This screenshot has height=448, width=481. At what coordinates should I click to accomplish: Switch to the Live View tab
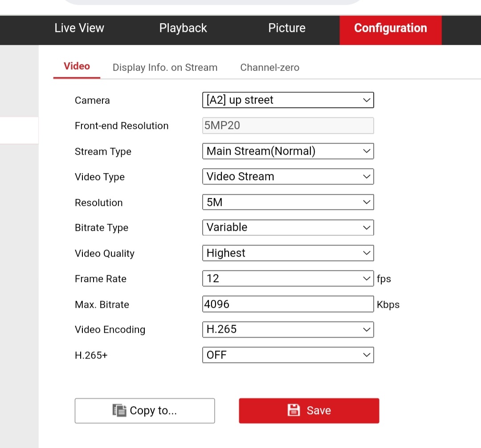click(79, 28)
